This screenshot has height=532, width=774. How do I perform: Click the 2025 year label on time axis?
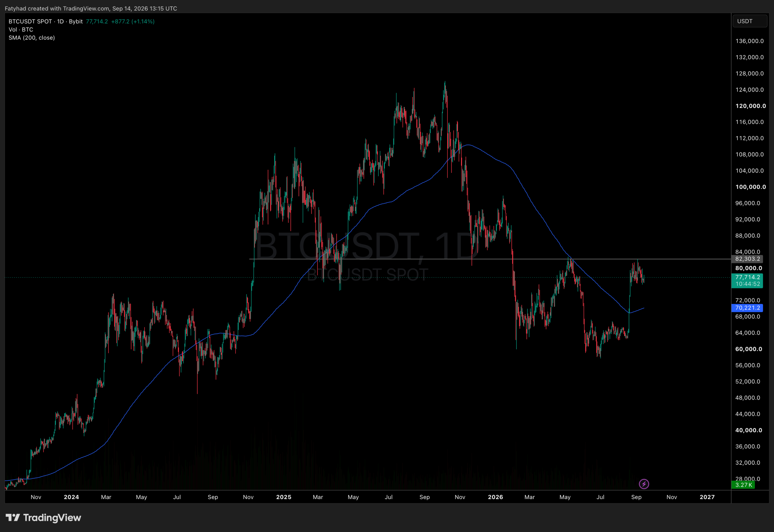pyautogui.click(x=284, y=497)
